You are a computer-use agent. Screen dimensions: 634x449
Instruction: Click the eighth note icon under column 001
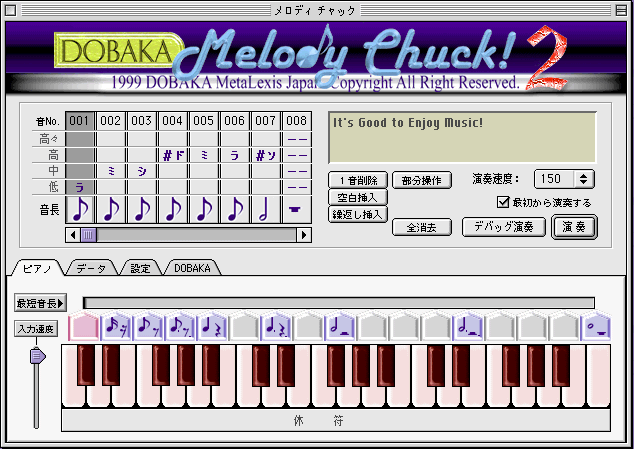pyautogui.click(x=80, y=209)
